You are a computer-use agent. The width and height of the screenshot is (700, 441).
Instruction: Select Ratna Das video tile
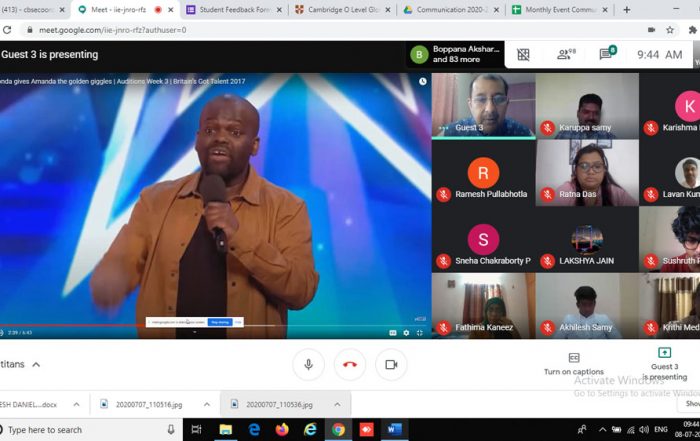[587, 173]
